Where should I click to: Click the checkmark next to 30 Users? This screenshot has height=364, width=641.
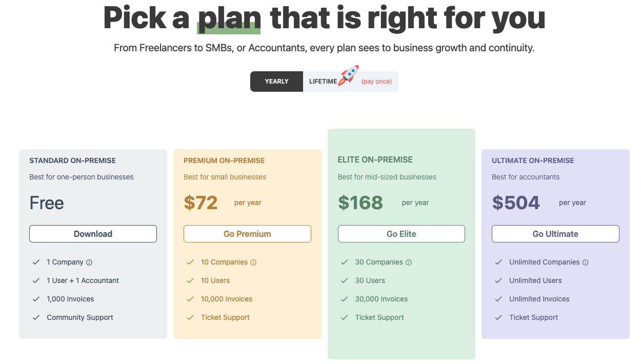(344, 280)
